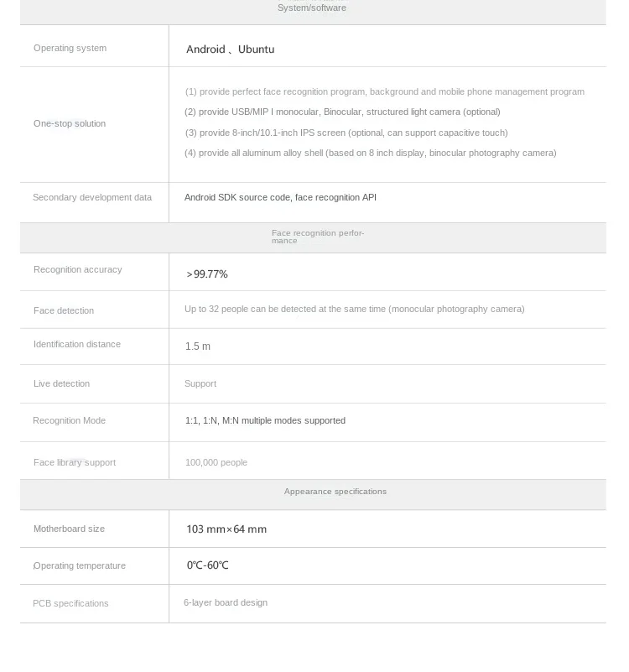Click the face recognition program line (1)

click(384, 92)
